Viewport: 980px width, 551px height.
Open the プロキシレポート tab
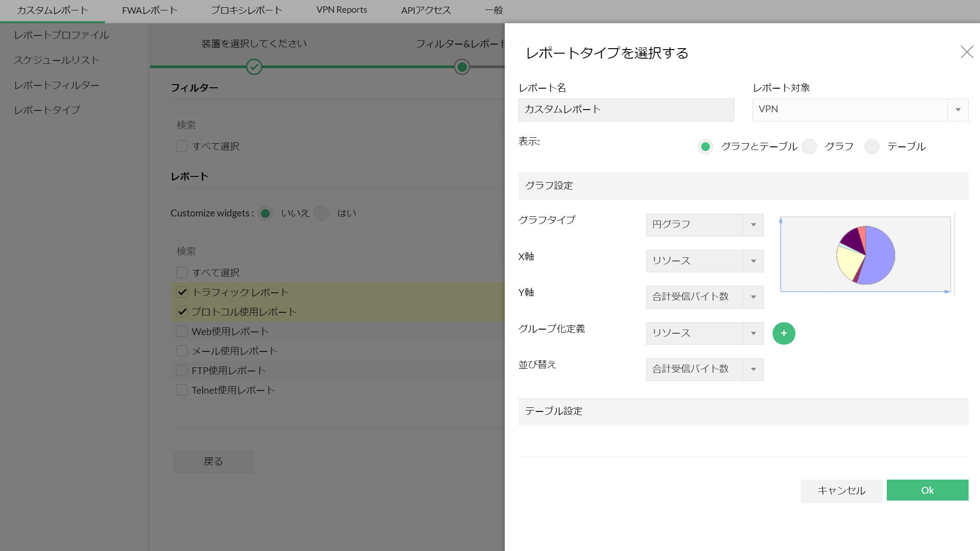(246, 10)
